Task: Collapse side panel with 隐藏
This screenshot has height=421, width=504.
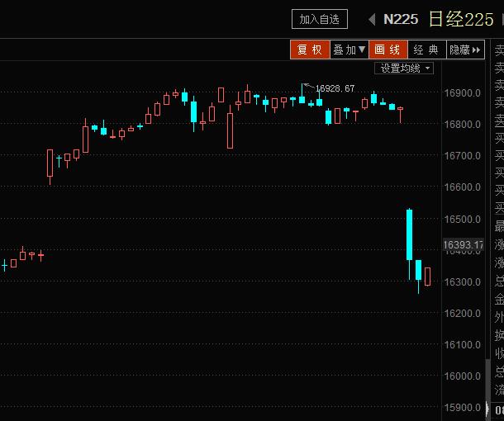Action: click(x=465, y=50)
